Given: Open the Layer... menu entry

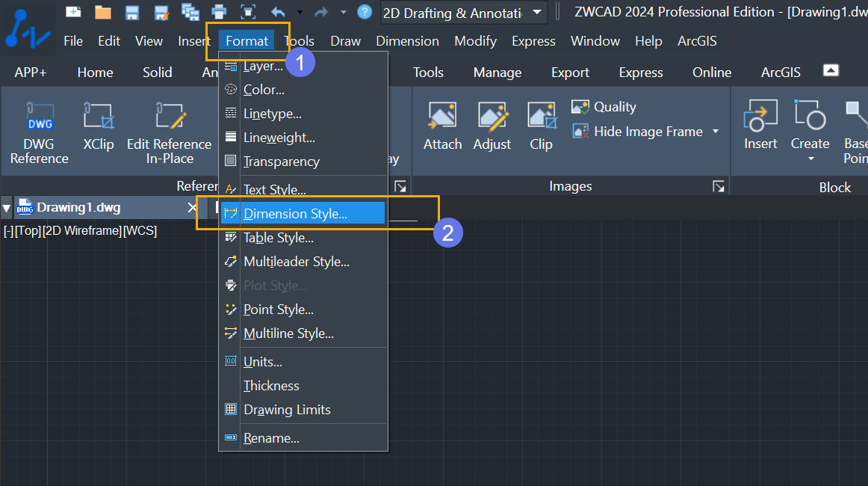Looking at the screenshot, I should click(x=303, y=66).
